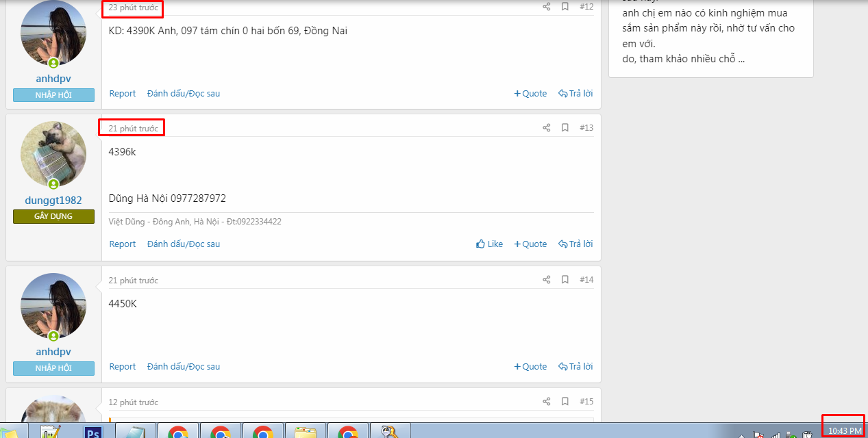Click the share icon on post #12
The width and height of the screenshot is (868, 438).
[x=546, y=7]
